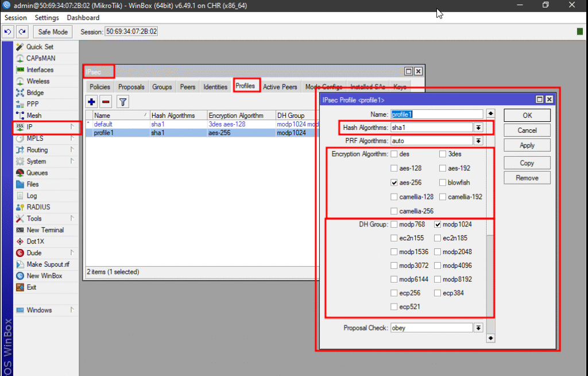Screen dimensions: 588x376
Task: Click the redo arrow in top toolbar
Action: point(22,32)
